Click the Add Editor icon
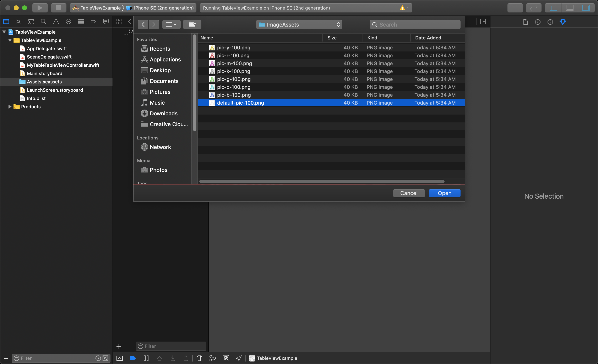The height and width of the screenshot is (364, 598). (483, 22)
